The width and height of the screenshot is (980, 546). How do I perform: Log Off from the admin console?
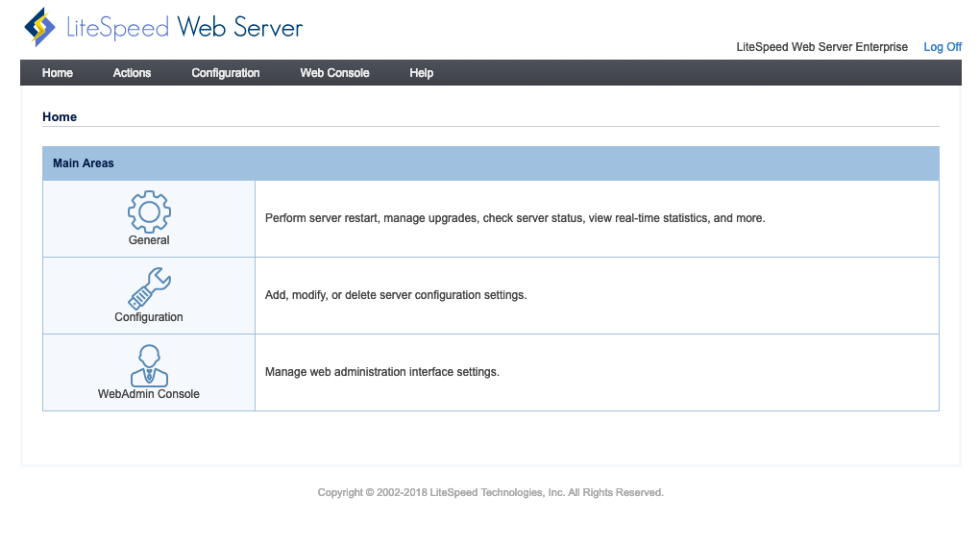point(943,47)
